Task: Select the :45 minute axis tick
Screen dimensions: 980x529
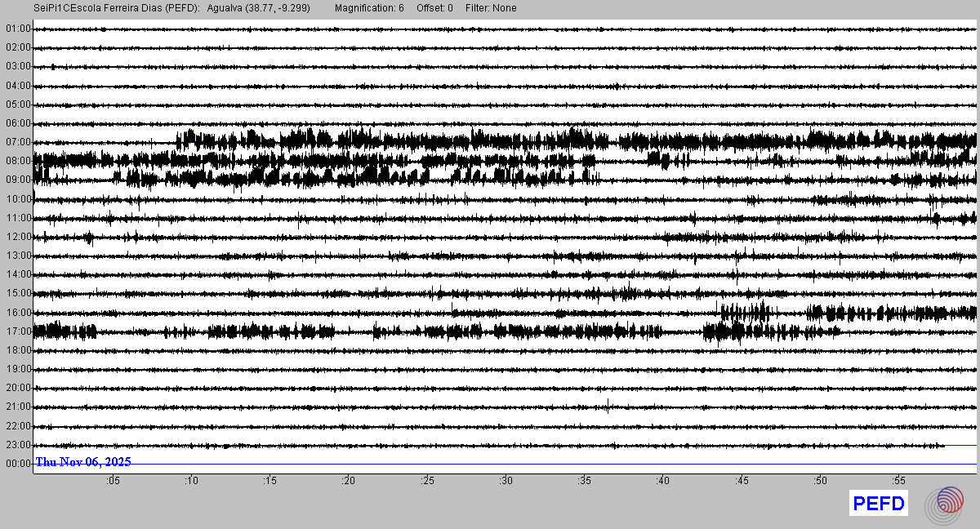Action: click(x=742, y=481)
